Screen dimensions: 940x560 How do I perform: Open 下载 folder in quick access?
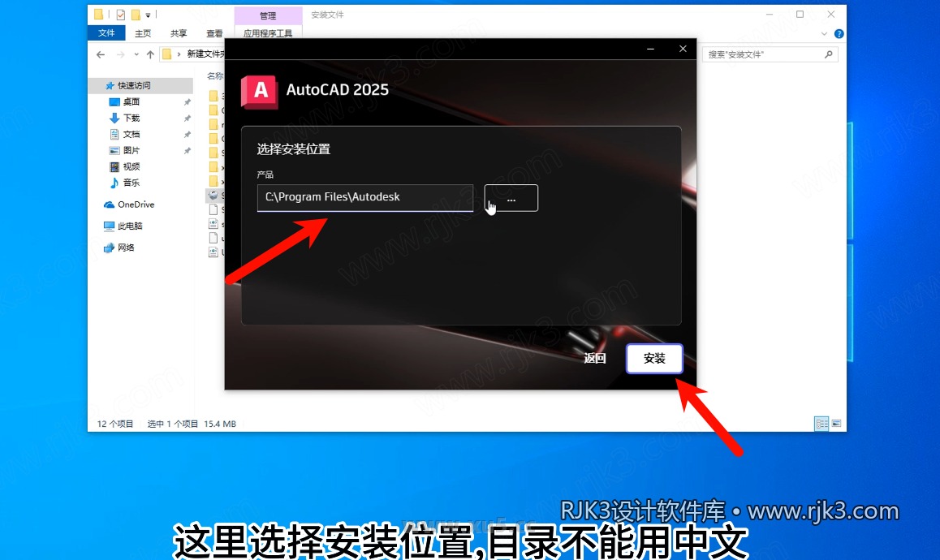click(132, 118)
